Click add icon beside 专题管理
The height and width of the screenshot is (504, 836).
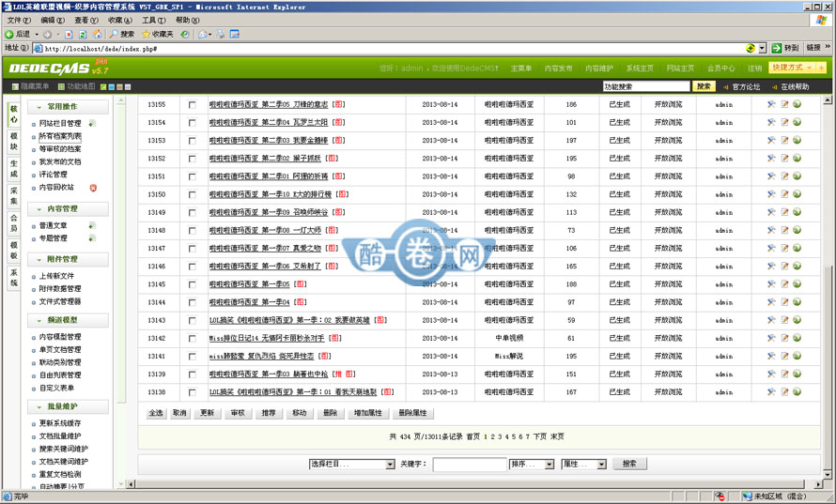[92, 238]
